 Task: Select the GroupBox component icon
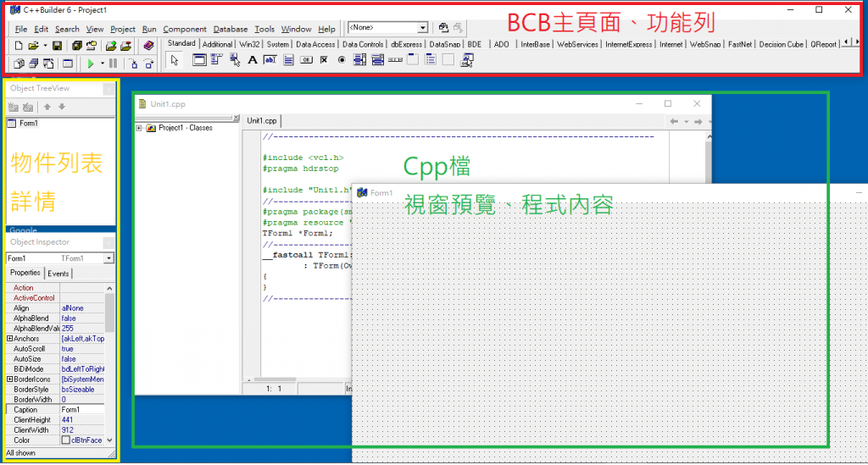click(413, 60)
